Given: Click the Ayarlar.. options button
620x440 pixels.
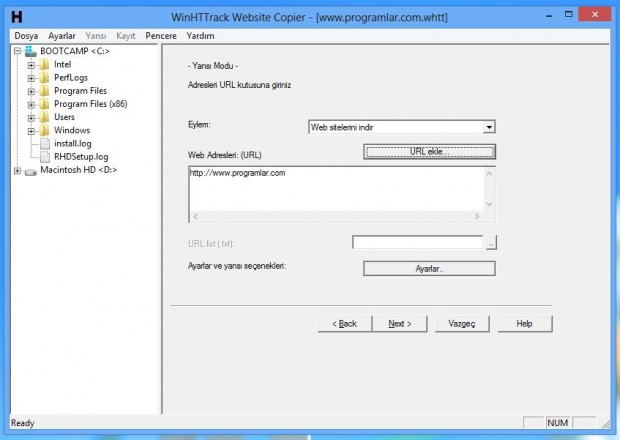Looking at the screenshot, I should [x=429, y=269].
